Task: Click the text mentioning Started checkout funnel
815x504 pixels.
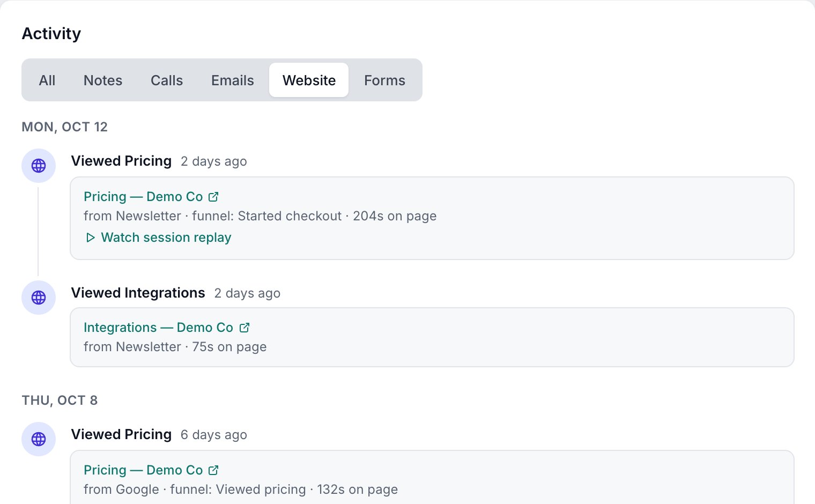Action: click(260, 216)
